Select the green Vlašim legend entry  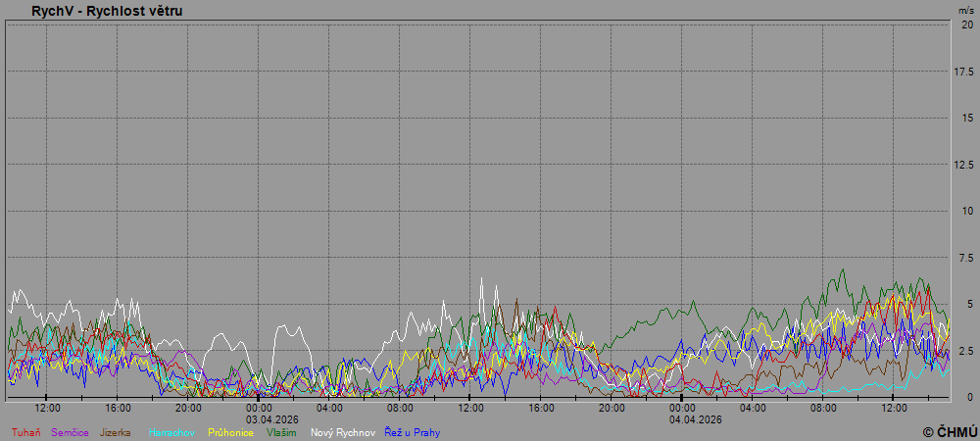(281, 432)
